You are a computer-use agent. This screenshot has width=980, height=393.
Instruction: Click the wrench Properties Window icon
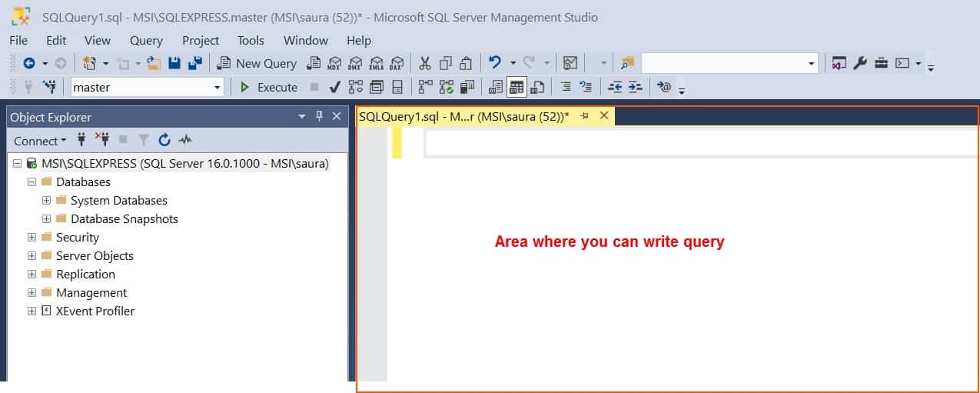pyautogui.click(x=860, y=63)
